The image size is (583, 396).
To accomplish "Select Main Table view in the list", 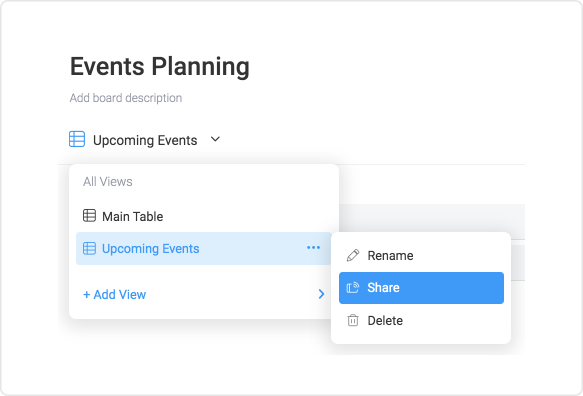I will [x=204, y=216].
